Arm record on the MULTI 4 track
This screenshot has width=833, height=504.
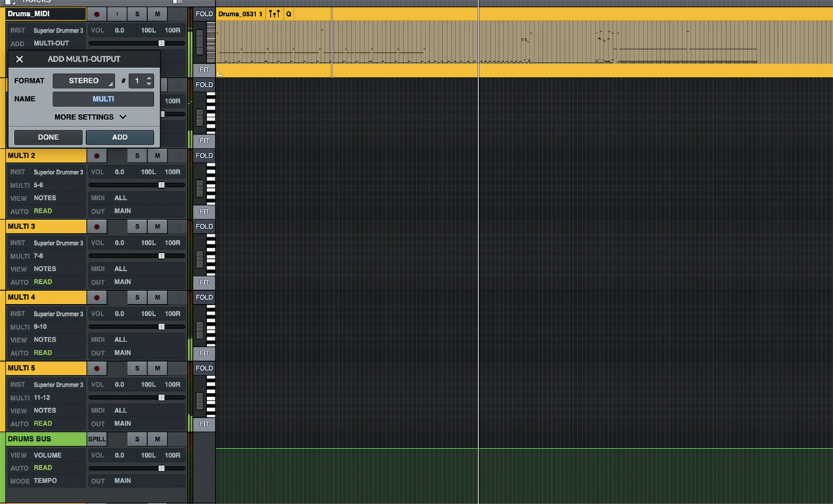coord(96,297)
